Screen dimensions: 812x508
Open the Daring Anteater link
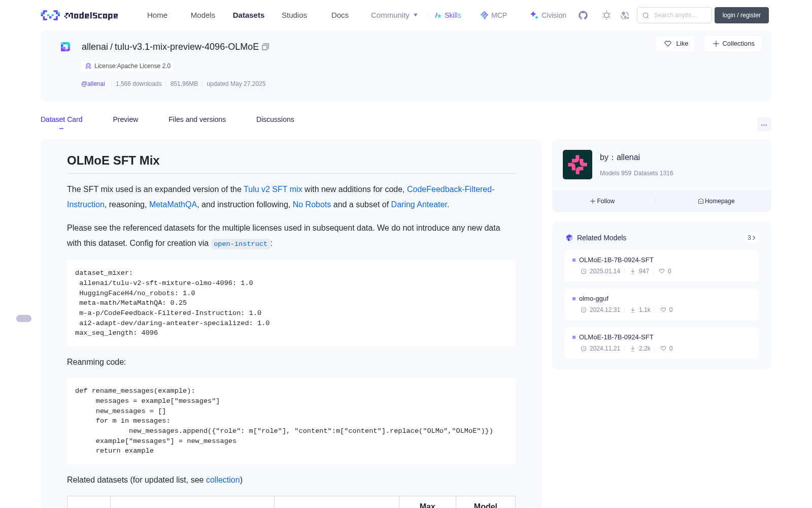419,204
